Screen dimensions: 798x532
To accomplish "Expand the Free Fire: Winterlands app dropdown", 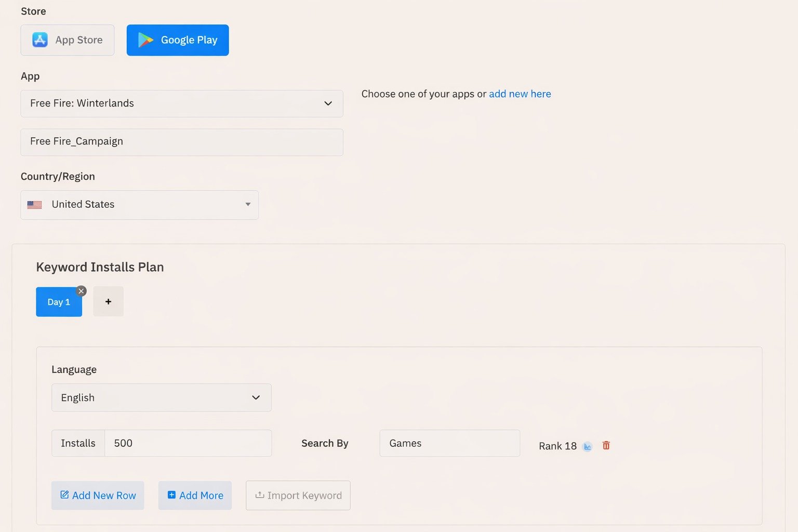I will coord(328,103).
